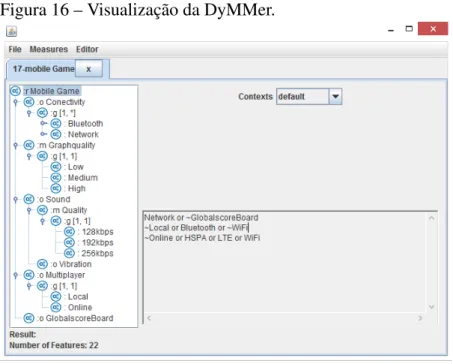Click the icon next to Network
The width and height of the screenshot is (453, 364).
[56, 134]
